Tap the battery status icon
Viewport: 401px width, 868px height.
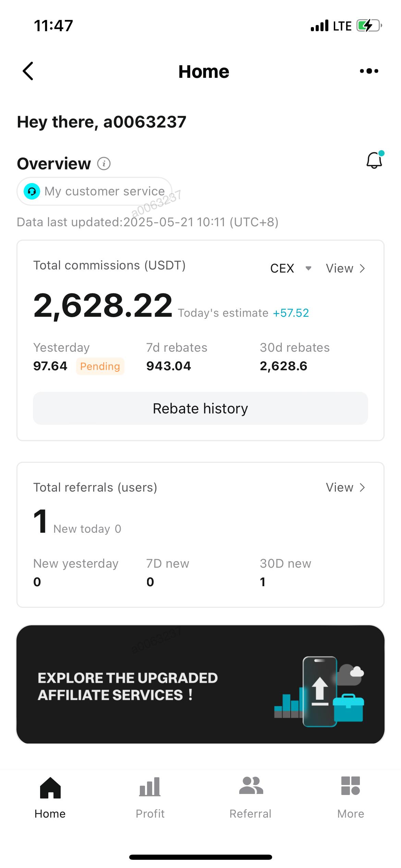[x=369, y=26]
